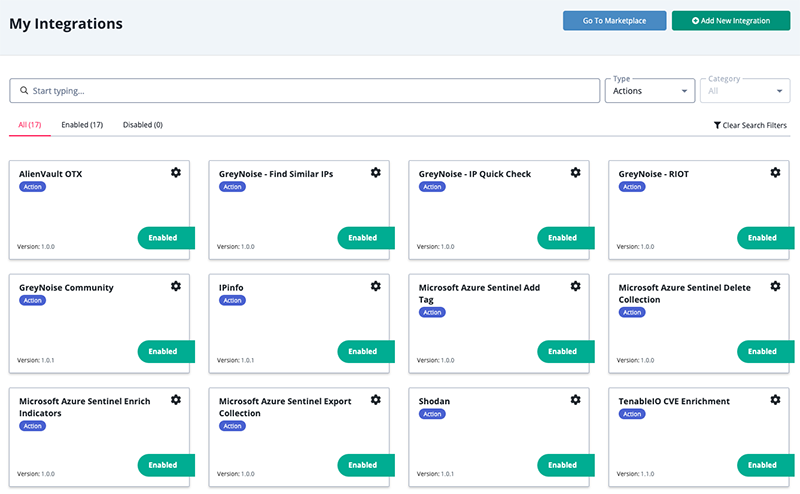Click the TenableIO CVE Enrichment title
The height and width of the screenshot is (494, 800).
[674, 401]
